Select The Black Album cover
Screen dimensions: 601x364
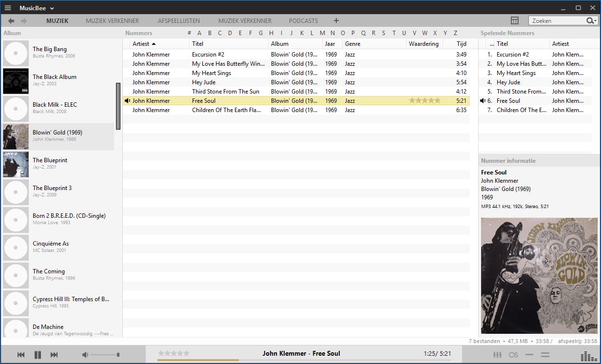click(16, 81)
